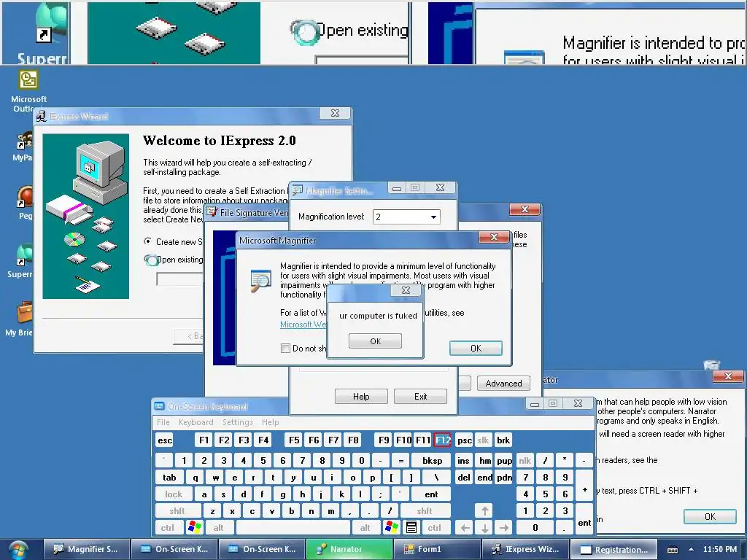Viewport: 747px width, 560px height.
Task: Click Advanced in File Signature Verification
Action: coord(503,384)
